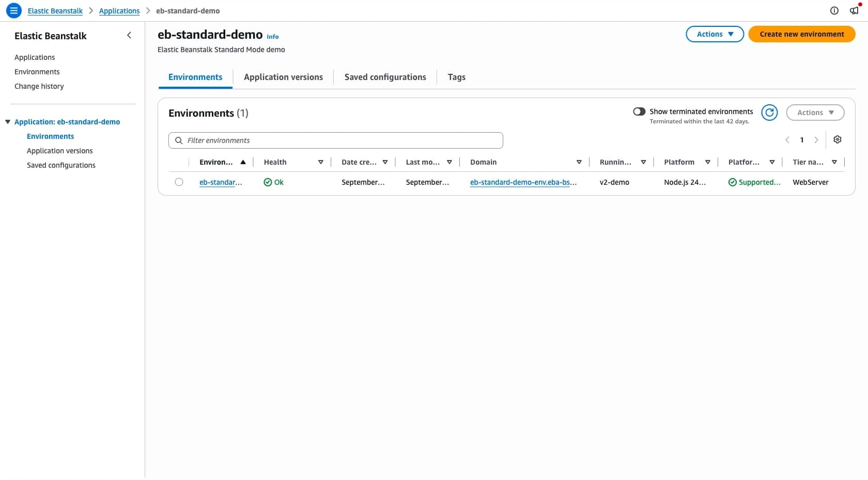
Task: Open the hamburger navigation menu icon
Action: click(14, 10)
